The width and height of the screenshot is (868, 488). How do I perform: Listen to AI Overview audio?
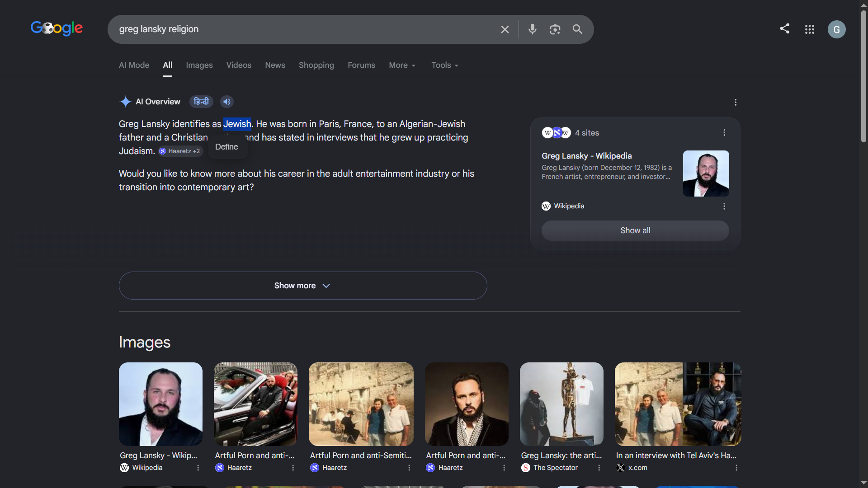pos(227,102)
